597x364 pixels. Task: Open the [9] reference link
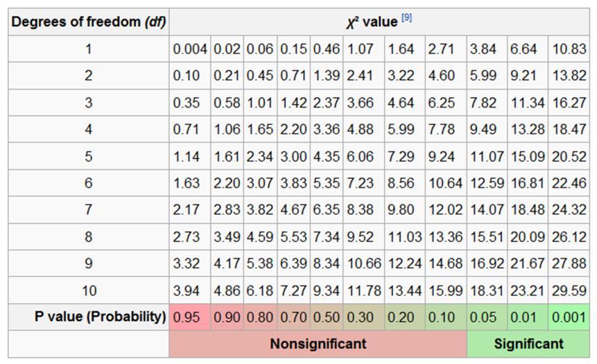406,17
